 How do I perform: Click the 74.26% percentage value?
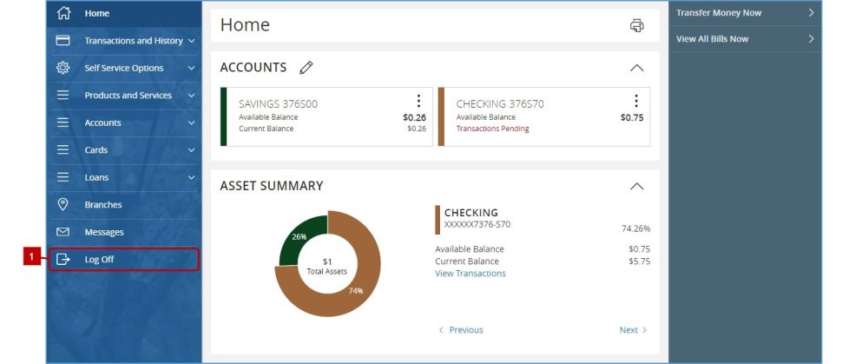pyautogui.click(x=636, y=228)
